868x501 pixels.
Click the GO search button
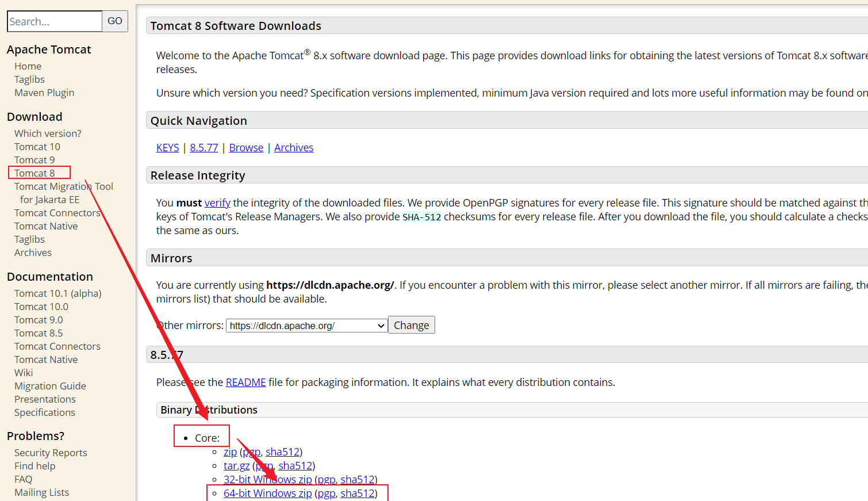pyautogui.click(x=115, y=21)
